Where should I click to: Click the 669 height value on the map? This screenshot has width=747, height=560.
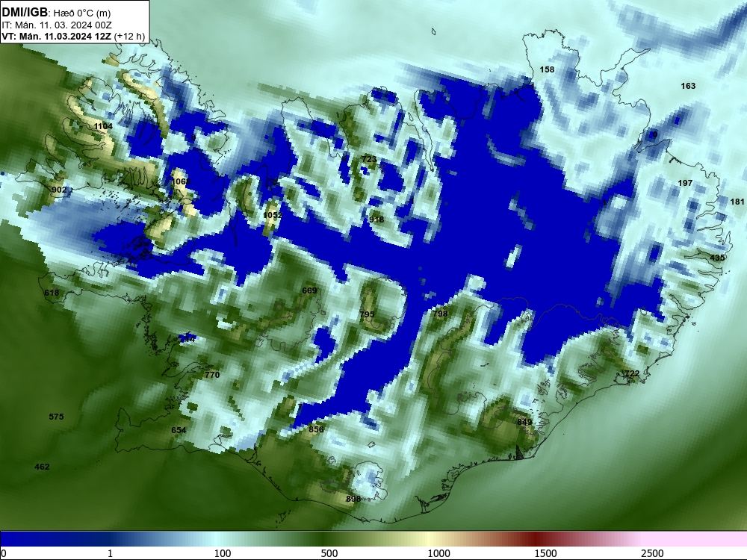(309, 290)
